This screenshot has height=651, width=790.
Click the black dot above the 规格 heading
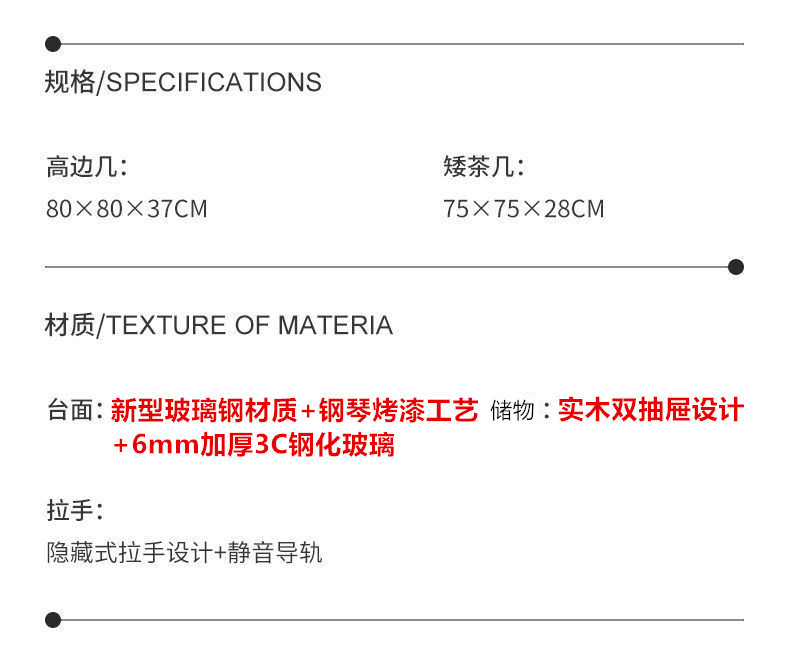[x=53, y=44]
